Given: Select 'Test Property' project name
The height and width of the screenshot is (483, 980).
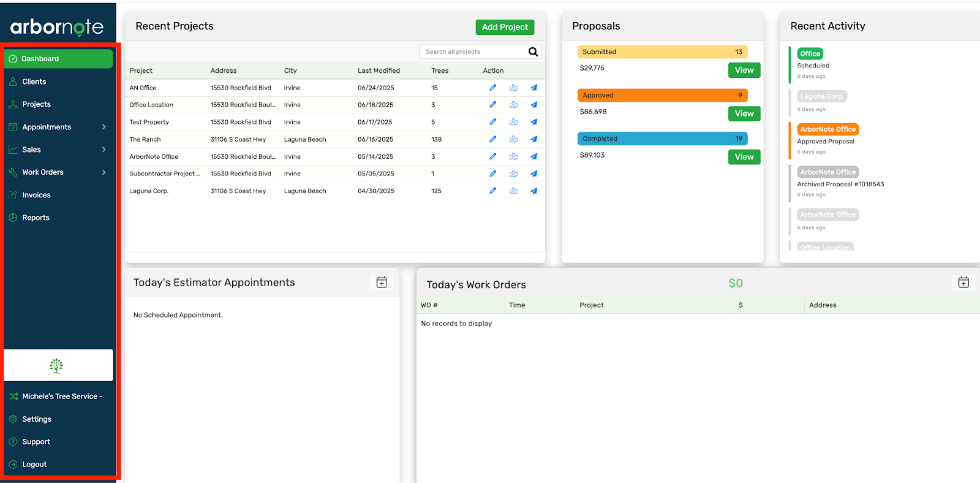Looking at the screenshot, I should 149,122.
